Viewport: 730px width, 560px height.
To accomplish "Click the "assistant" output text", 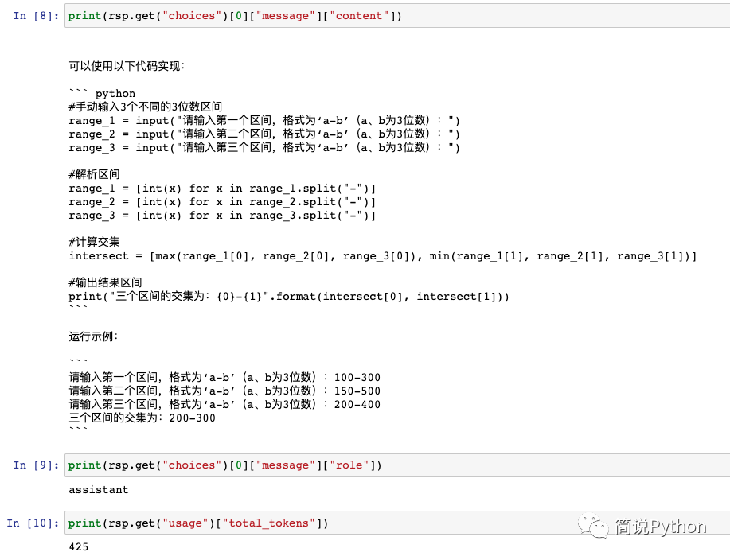I will pos(99,490).
